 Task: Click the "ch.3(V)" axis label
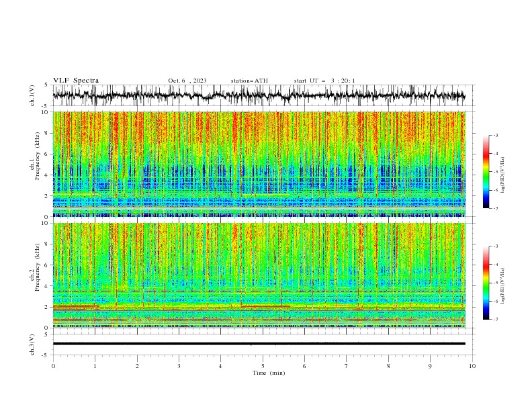[32, 345]
